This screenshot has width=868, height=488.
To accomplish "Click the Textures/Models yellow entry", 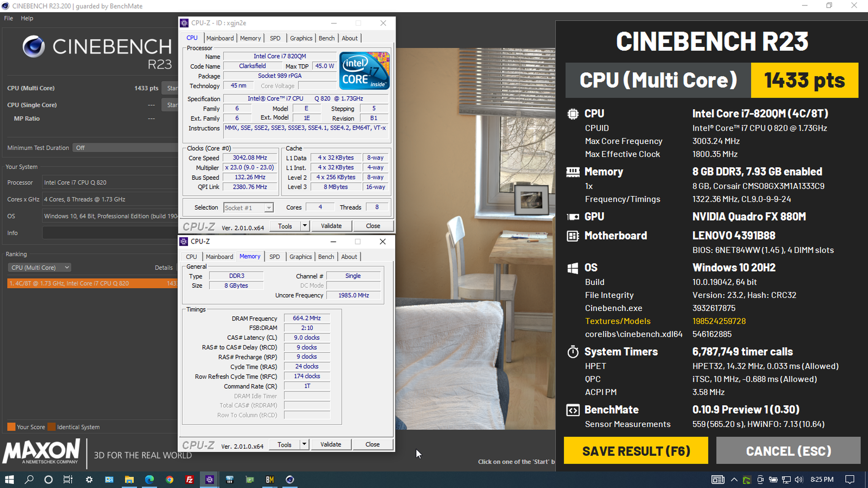I will [618, 321].
